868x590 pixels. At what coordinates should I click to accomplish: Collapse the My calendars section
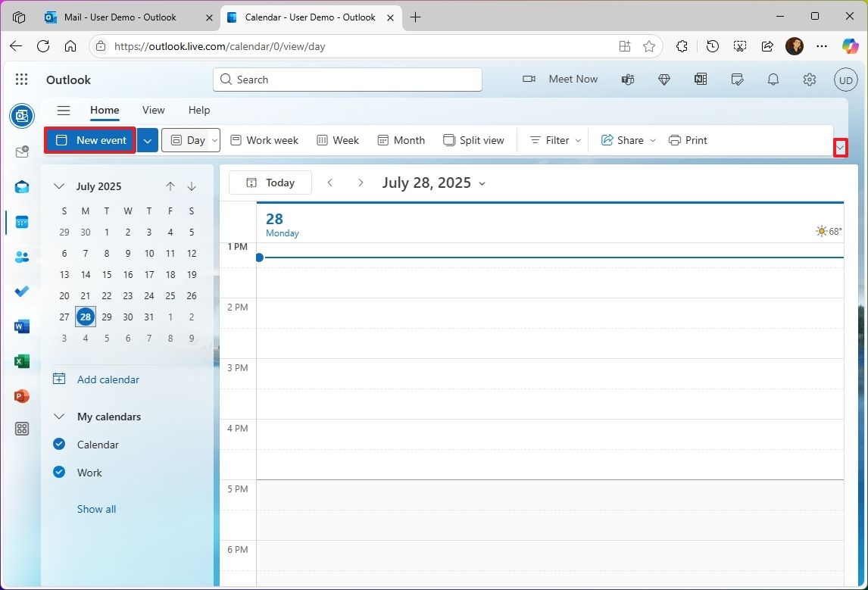(x=58, y=416)
